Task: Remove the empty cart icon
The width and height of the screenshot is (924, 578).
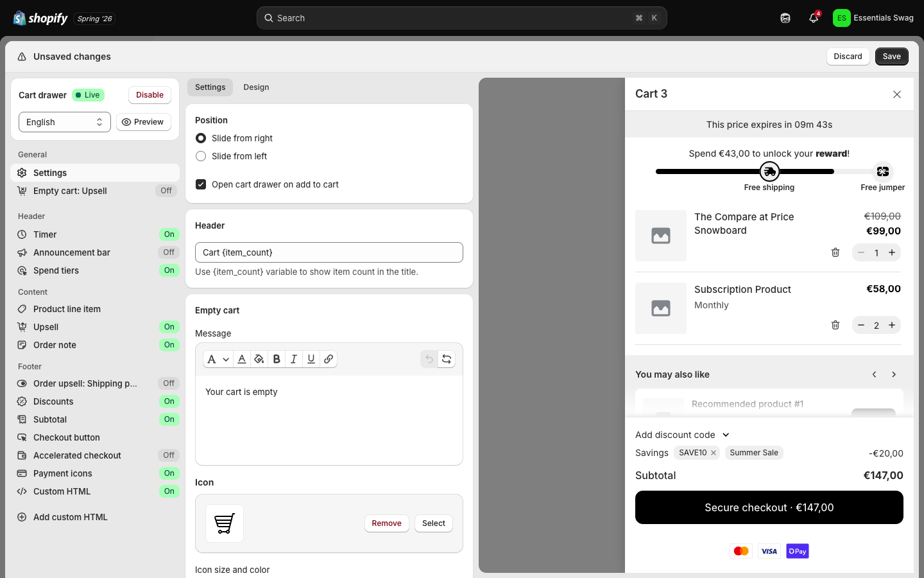Action: tap(386, 523)
